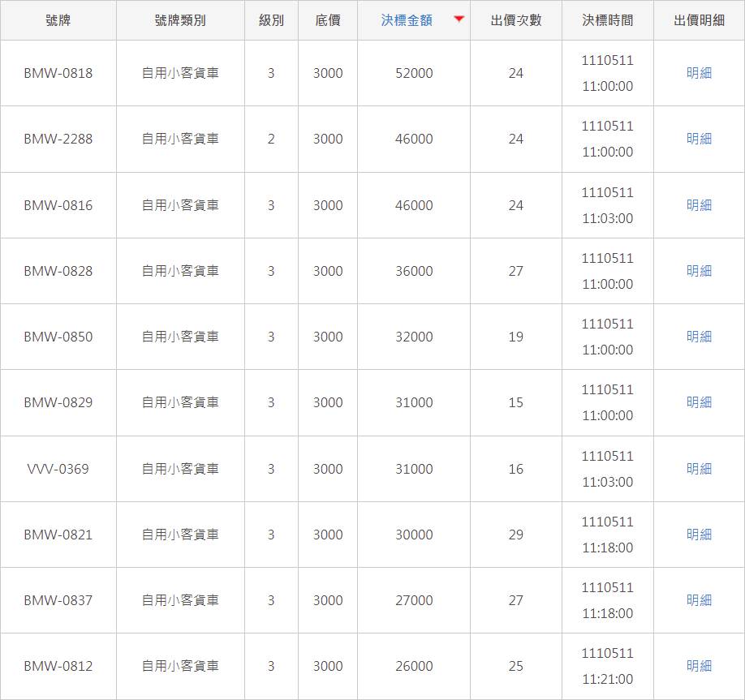Click base price 3000 in BMW-0818 row
Viewport: 745px width, 700px height.
pos(328,73)
